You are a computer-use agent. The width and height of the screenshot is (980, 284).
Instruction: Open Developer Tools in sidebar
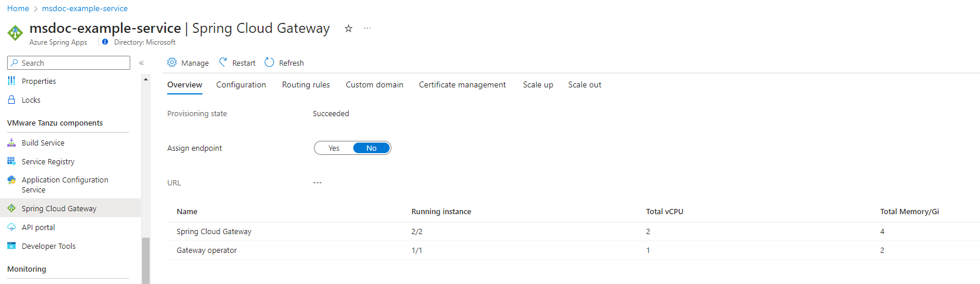coord(48,246)
